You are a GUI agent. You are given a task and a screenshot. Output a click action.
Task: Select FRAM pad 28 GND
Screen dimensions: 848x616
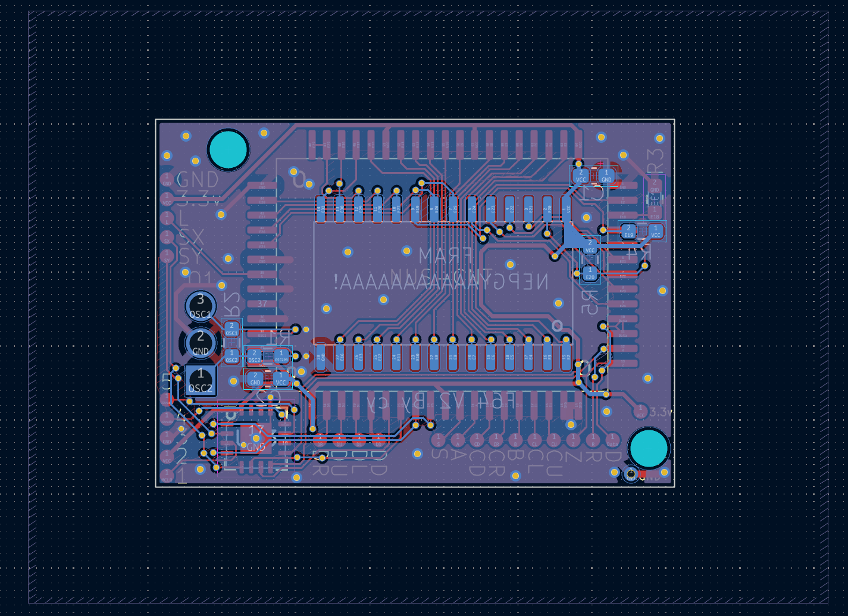click(320, 357)
